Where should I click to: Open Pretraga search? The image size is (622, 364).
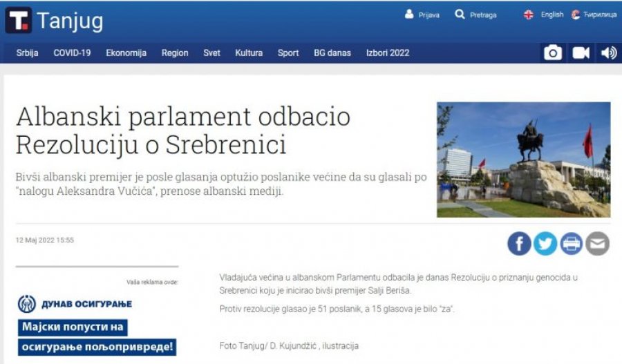[x=476, y=15]
